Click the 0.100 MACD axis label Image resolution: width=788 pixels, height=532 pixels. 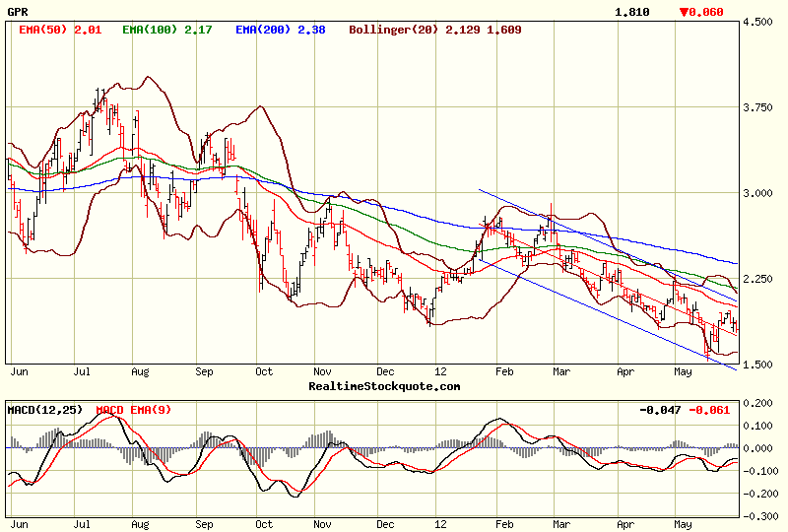[x=757, y=426]
